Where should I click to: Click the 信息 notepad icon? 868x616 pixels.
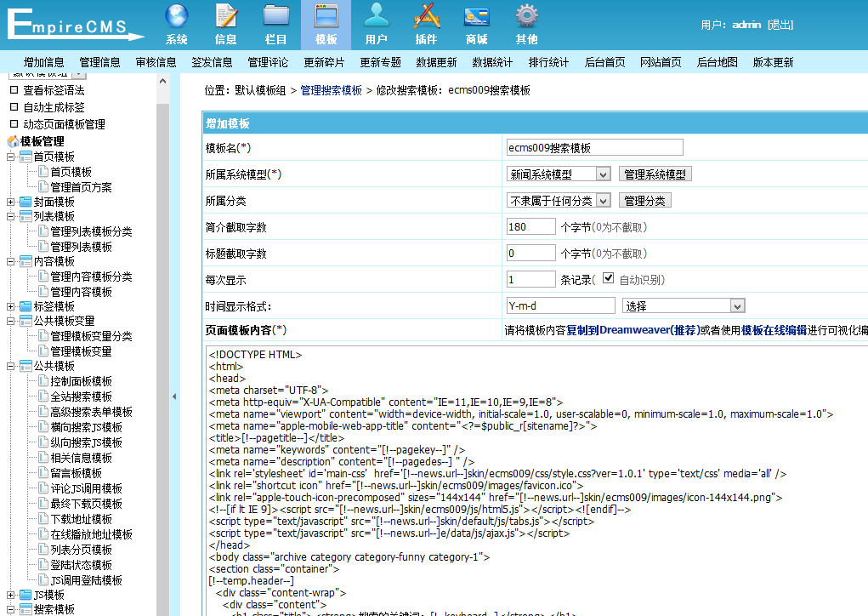[226, 17]
